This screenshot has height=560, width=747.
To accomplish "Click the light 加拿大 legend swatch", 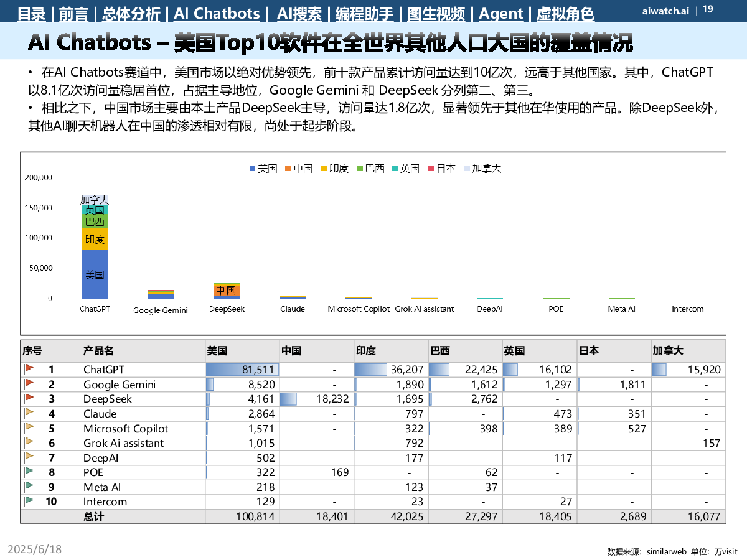I will (x=467, y=169).
